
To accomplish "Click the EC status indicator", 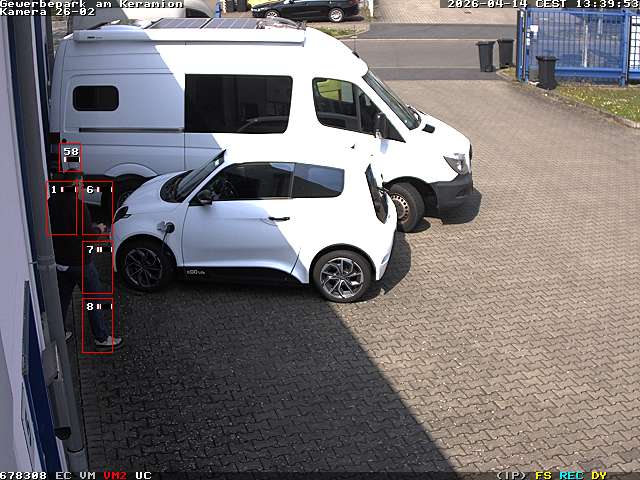I will click(x=63, y=475).
